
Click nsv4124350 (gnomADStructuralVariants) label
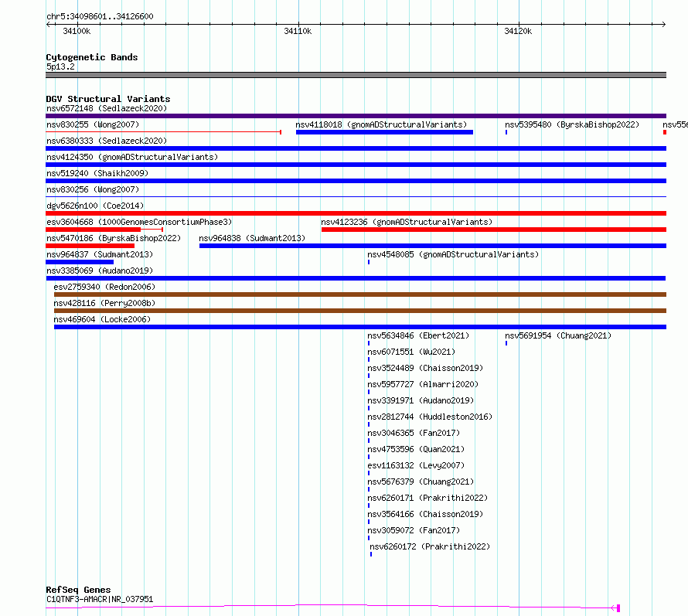pos(132,157)
